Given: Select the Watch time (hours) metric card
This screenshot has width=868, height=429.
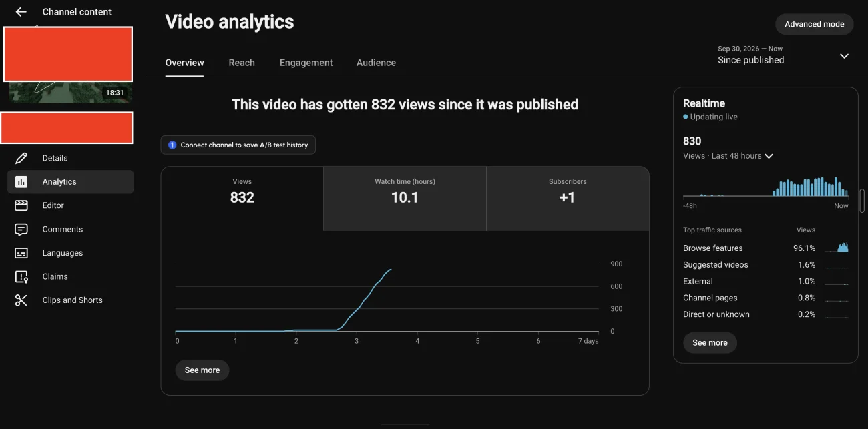Looking at the screenshot, I should click(x=405, y=199).
